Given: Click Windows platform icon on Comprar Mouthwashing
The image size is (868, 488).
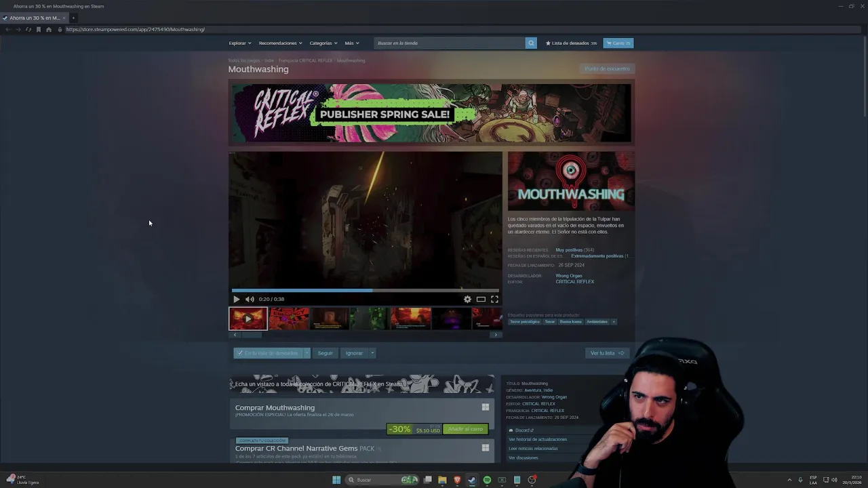Looking at the screenshot, I should [486, 407].
